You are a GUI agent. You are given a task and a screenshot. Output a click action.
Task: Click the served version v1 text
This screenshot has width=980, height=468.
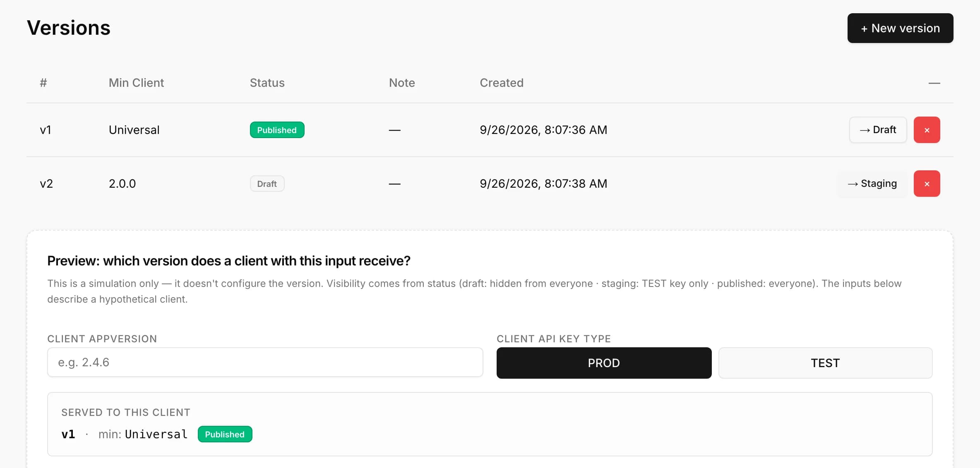click(x=68, y=434)
